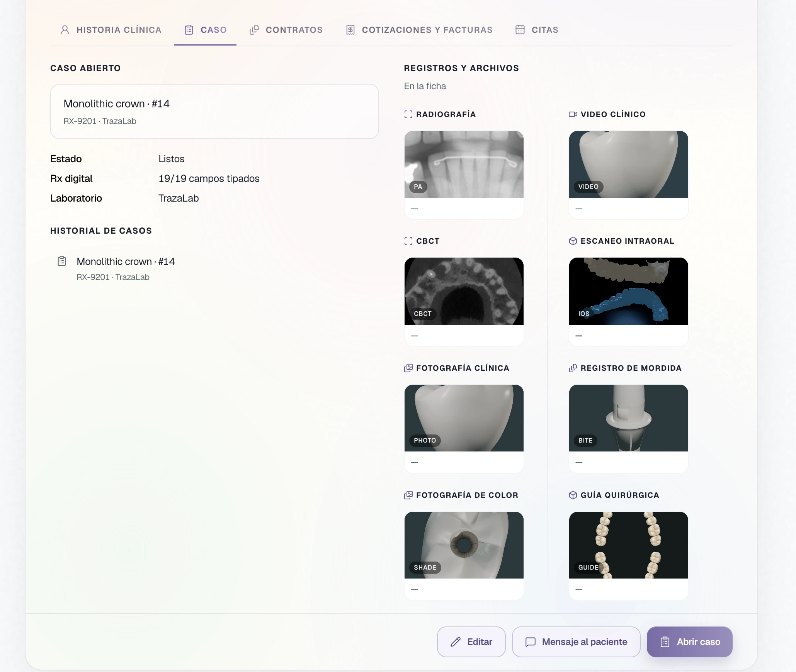The width and height of the screenshot is (796, 672).
Task: Switch to the Contratos tab
Action: (286, 30)
